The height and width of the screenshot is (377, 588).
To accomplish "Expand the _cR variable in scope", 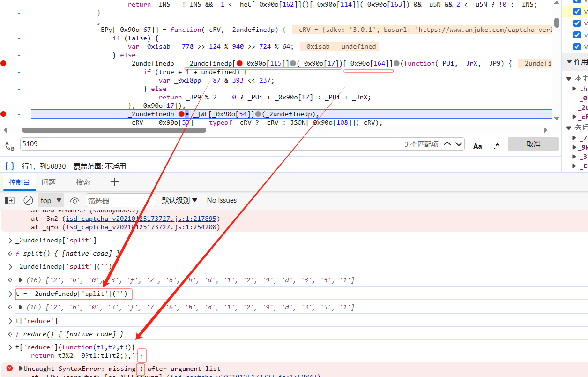I will click(x=575, y=117).
